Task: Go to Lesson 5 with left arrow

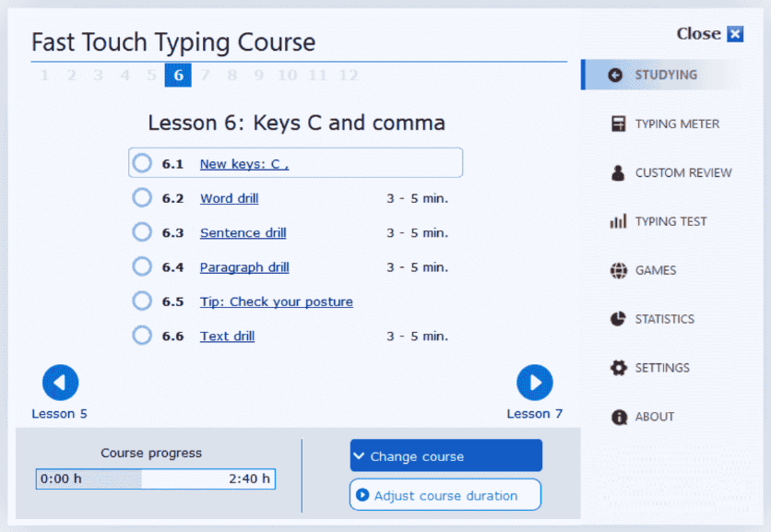Action: 60,383
